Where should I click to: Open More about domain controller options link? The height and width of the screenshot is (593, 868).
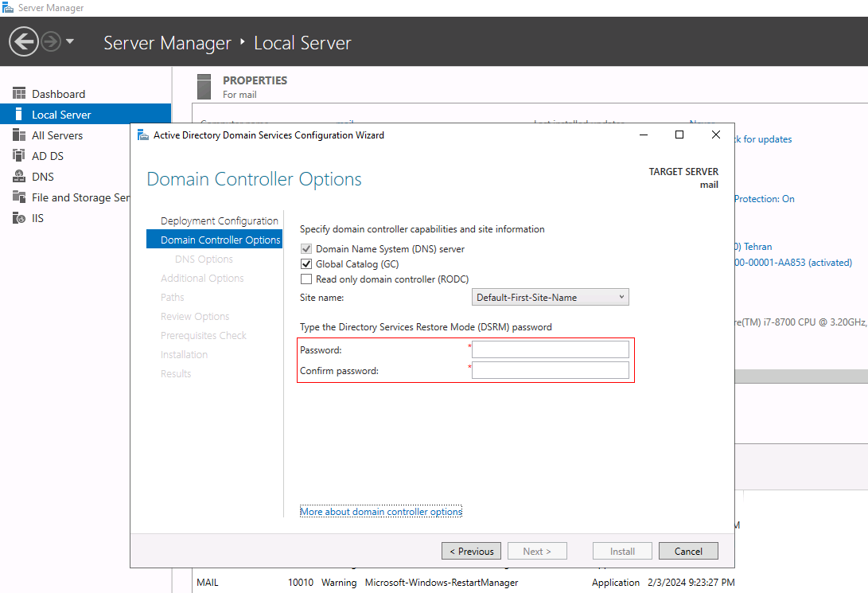coord(381,512)
